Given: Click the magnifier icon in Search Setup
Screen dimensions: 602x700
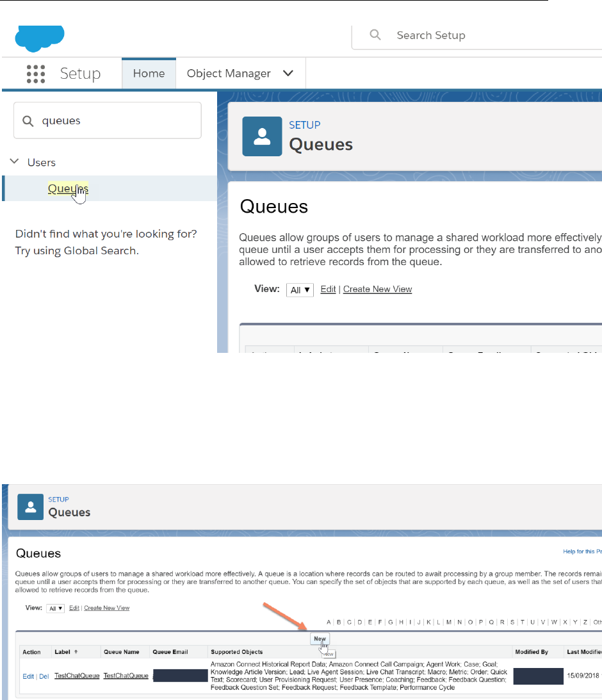Looking at the screenshot, I should click(375, 35).
